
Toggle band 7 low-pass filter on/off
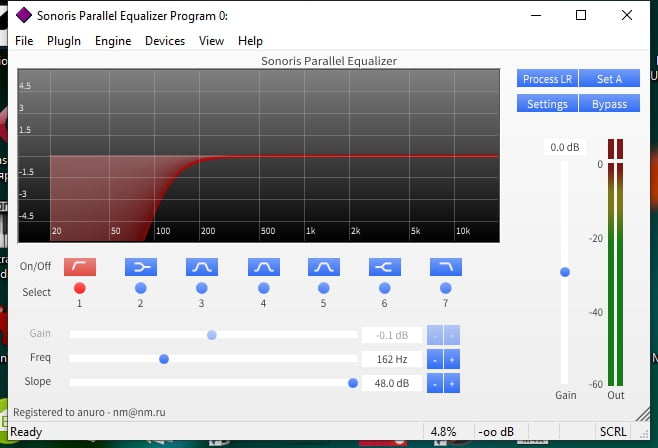(x=446, y=267)
